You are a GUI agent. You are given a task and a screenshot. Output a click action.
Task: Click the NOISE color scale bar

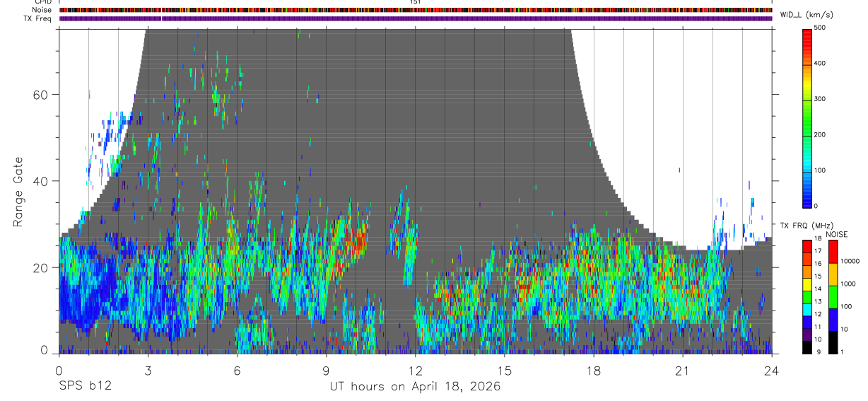pyautogui.click(x=833, y=297)
